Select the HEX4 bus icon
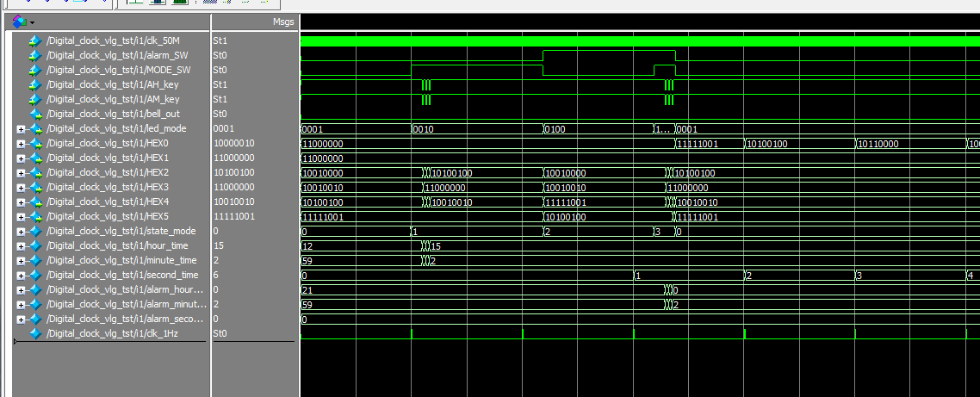Screen dimensions: 980x397 pos(35,202)
